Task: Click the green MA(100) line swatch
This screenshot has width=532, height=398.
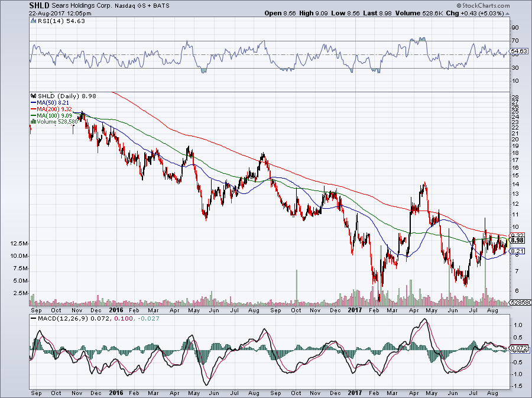Action: pos(33,115)
